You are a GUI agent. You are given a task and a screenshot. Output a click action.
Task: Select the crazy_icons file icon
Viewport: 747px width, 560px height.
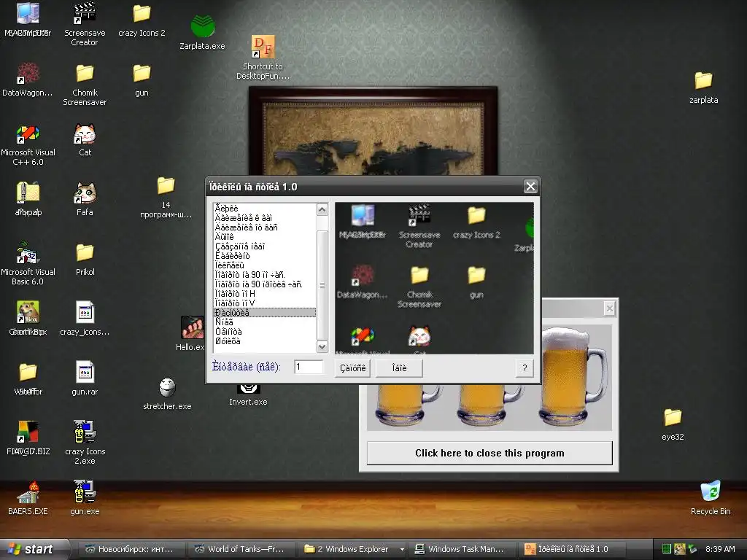[x=85, y=319]
